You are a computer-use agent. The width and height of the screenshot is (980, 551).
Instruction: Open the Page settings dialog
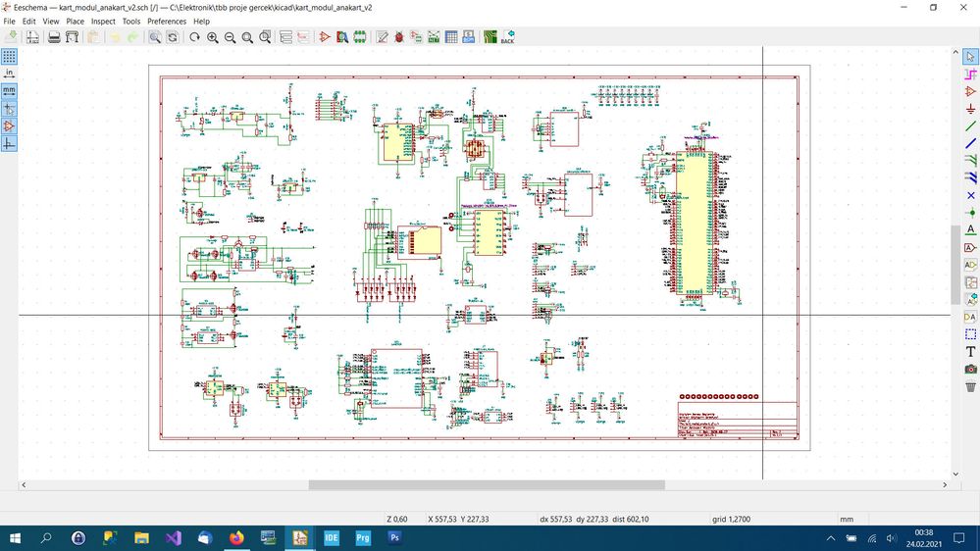(x=32, y=37)
